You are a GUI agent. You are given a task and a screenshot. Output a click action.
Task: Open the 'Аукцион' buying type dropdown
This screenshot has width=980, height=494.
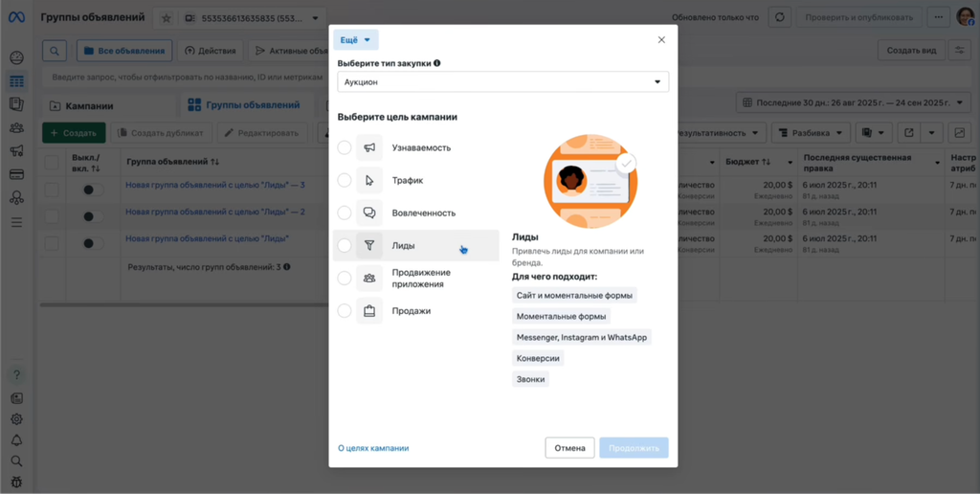pos(503,82)
